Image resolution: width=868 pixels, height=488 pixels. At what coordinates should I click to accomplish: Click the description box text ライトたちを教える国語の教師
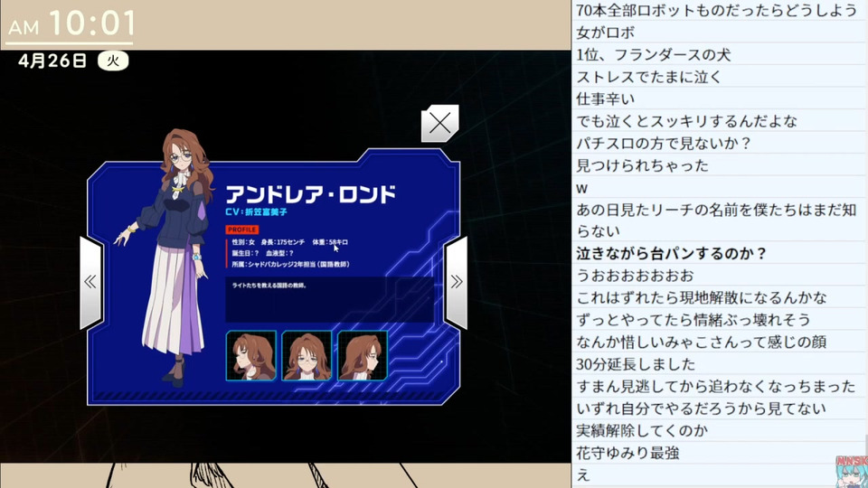pyautogui.click(x=269, y=286)
